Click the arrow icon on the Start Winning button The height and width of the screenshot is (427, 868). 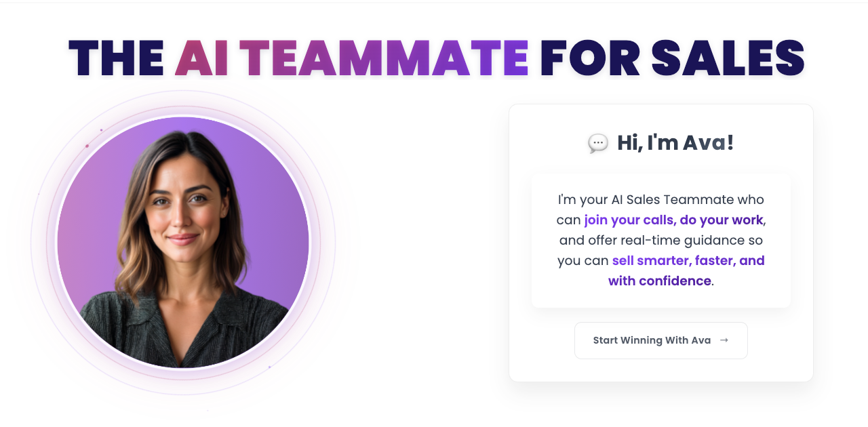tap(724, 340)
